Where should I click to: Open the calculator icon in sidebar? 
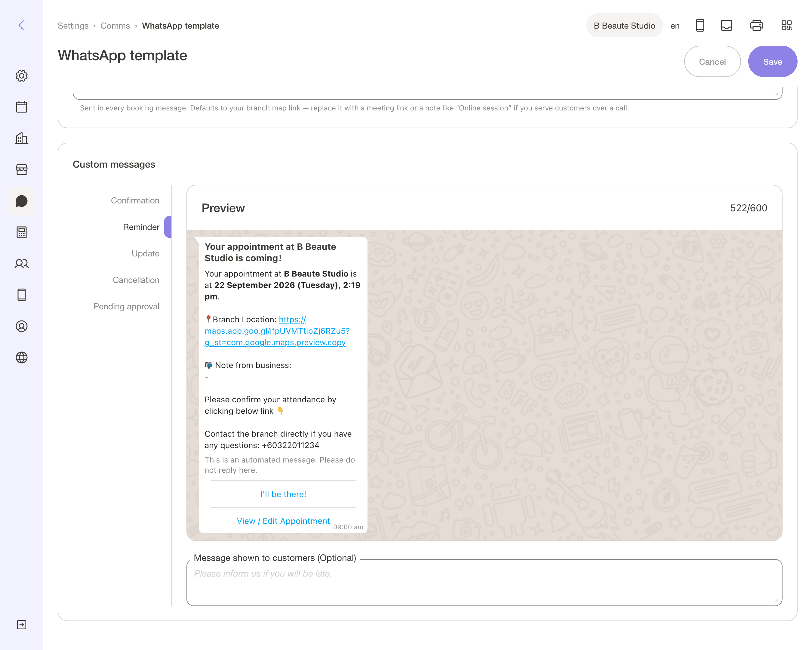(x=21, y=232)
